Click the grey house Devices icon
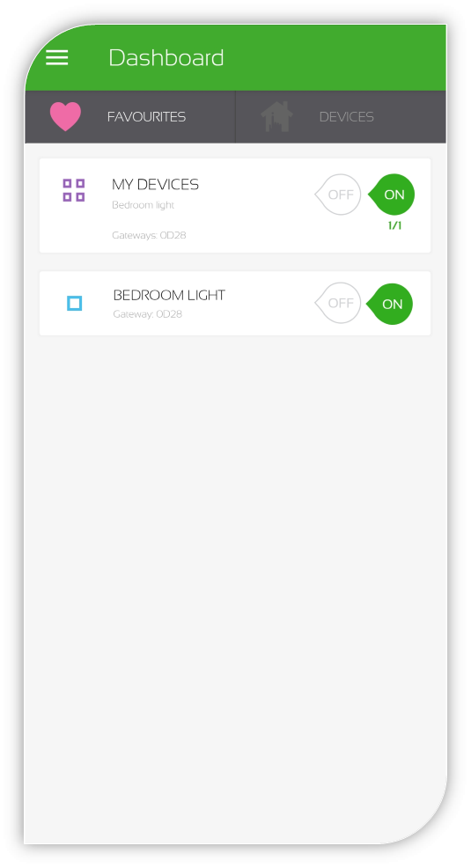The width and height of the screenshot is (471, 868). point(276,116)
